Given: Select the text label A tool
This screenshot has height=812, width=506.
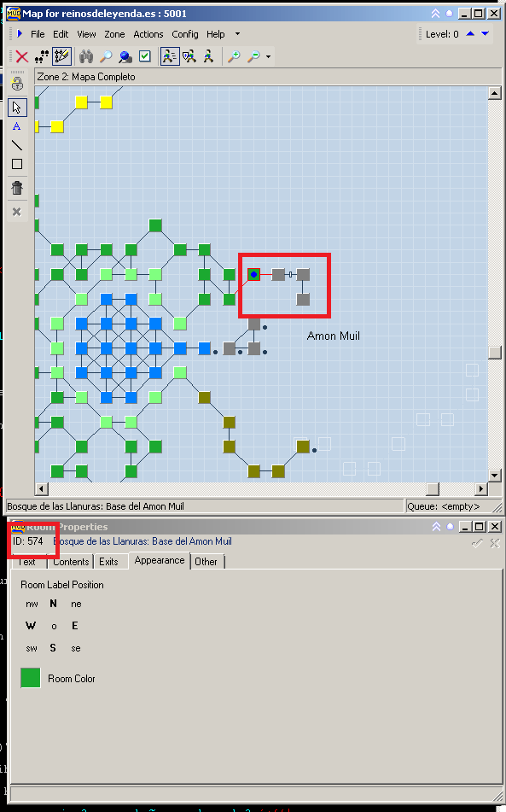Looking at the screenshot, I should [x=17, y=126].
